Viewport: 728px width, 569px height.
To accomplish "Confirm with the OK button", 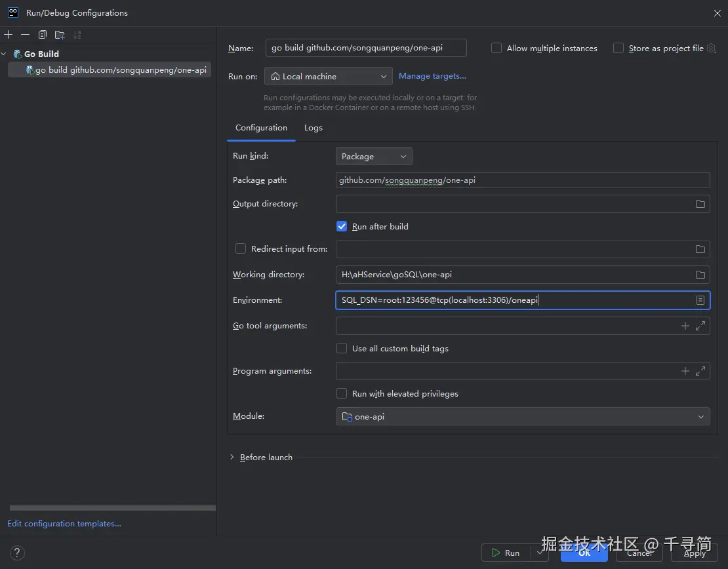I will point(584,553).
